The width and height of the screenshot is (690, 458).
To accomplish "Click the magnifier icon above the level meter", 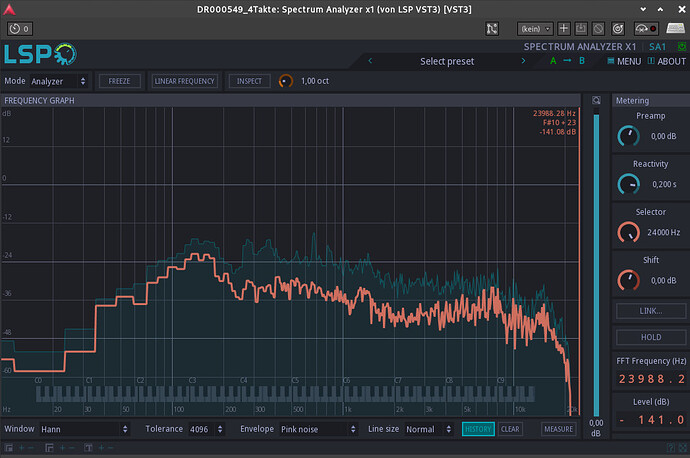I will pos(596,101).
